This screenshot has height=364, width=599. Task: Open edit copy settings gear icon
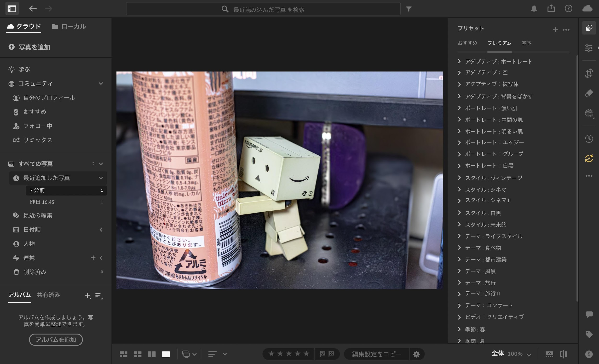pyautogui.click(x=416, y=354)
